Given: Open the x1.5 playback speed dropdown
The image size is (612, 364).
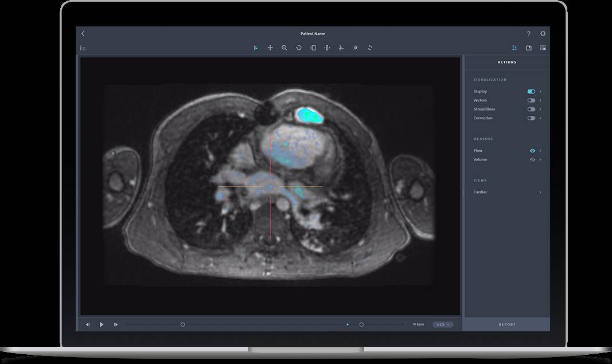Looking at the screenshot, I should point(443,324).
